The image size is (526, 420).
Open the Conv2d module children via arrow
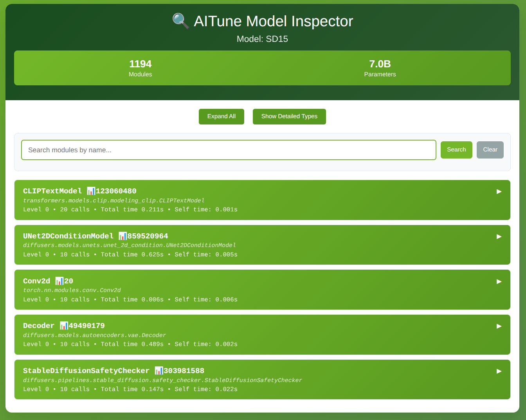point(499,281)
